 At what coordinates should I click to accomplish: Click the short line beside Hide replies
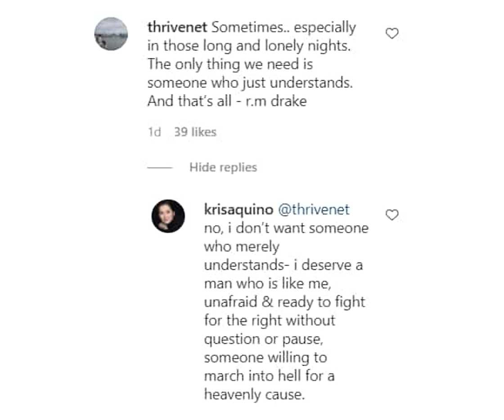point(160,167)
